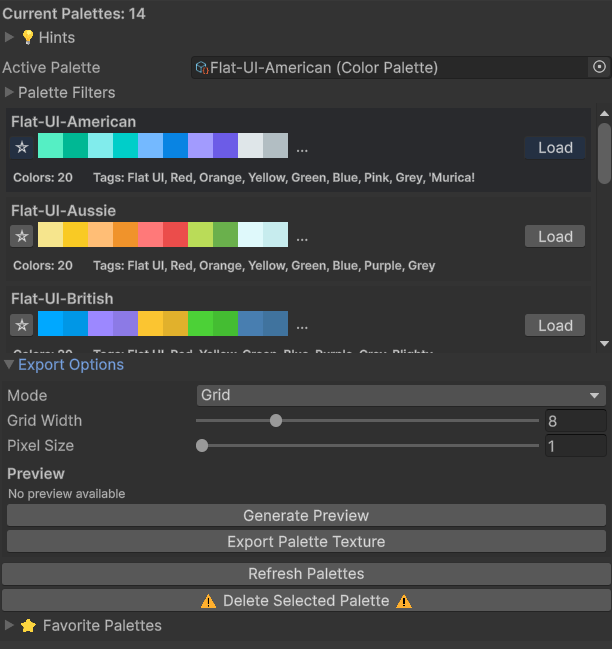
Task: Click the bright green swatch in Flat-UI-British
Action: point(200,323)
